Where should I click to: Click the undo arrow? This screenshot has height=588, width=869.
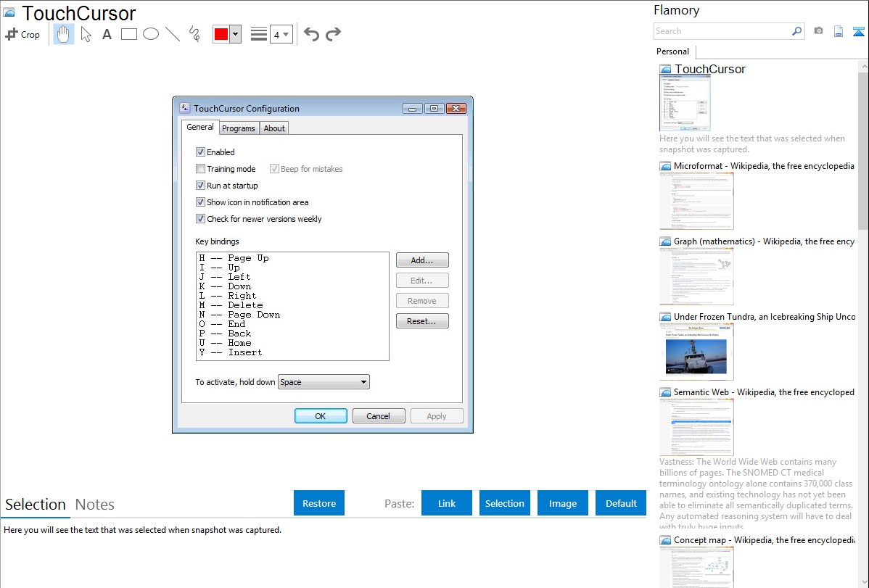311,34
